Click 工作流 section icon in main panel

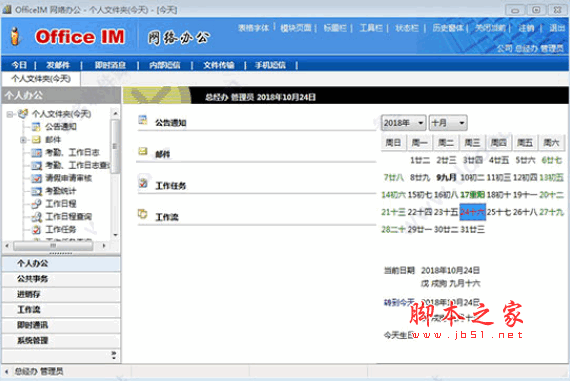point(142,214)
